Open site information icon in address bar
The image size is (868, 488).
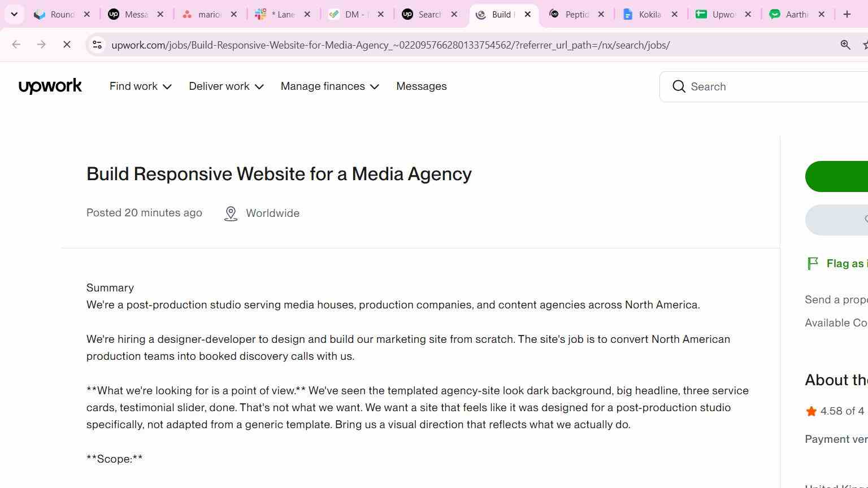click(97, 45)
